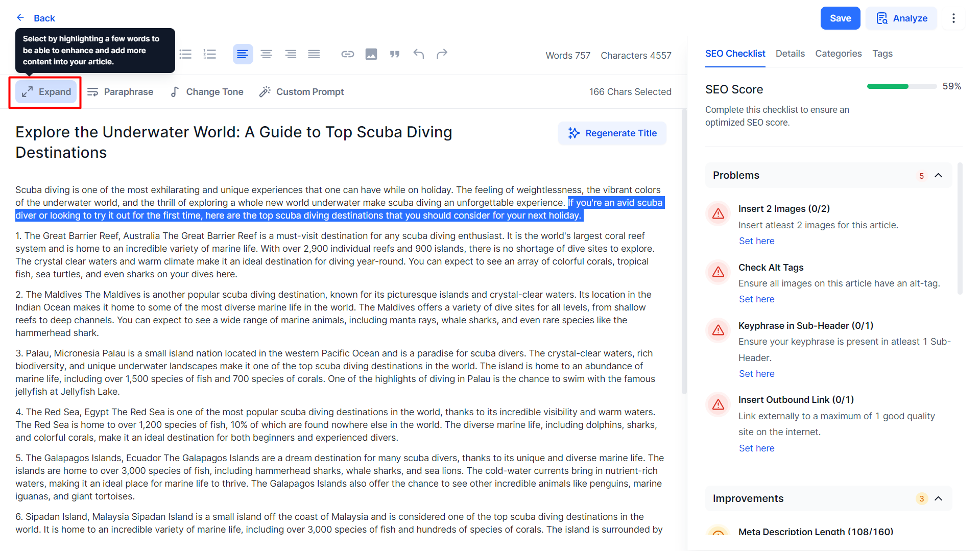Click the Characters 4557 counter
Screen dimensions: 980x551
coord(636,55)
